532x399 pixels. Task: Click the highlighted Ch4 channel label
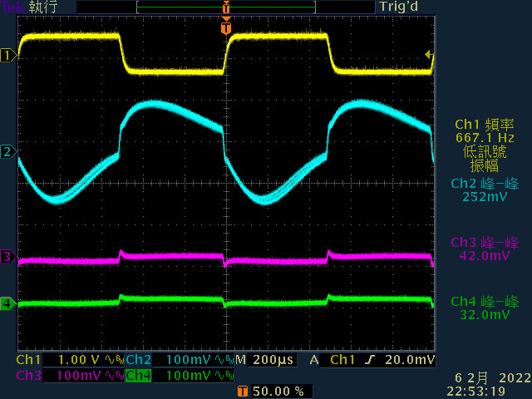tap(139, 376)
